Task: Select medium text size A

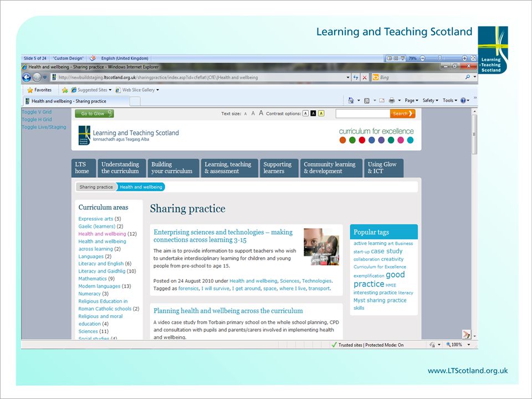Action: tap(253, 113)
